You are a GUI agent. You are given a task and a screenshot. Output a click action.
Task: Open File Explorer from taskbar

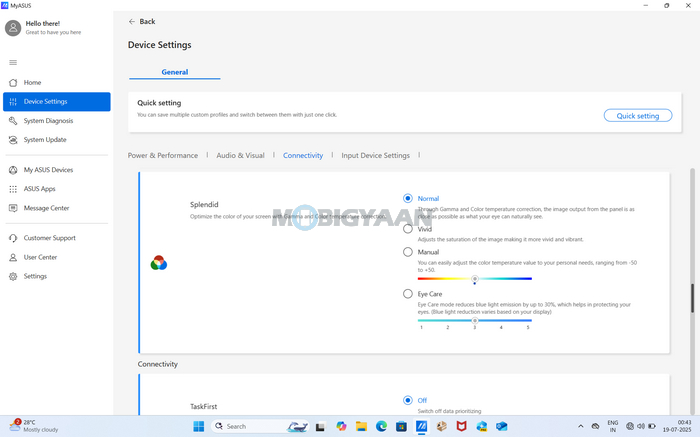pos(361,426)
